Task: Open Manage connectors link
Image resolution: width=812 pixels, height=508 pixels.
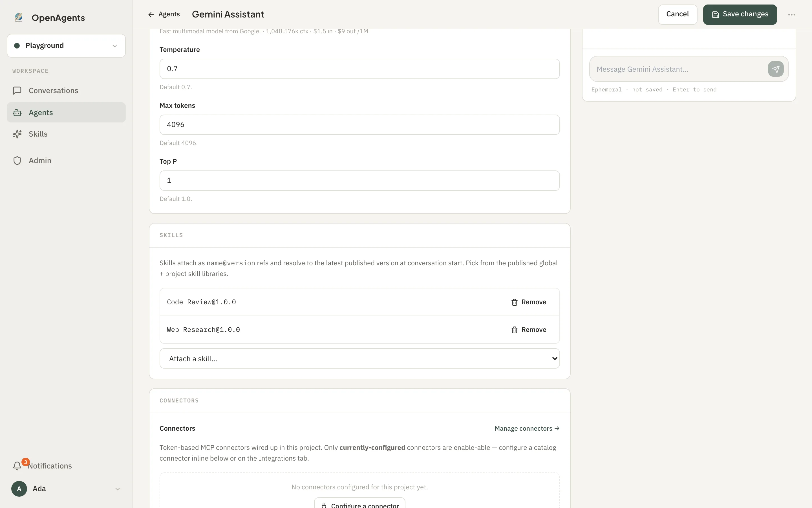Action: pyautogui.click(x=527, y=428)
